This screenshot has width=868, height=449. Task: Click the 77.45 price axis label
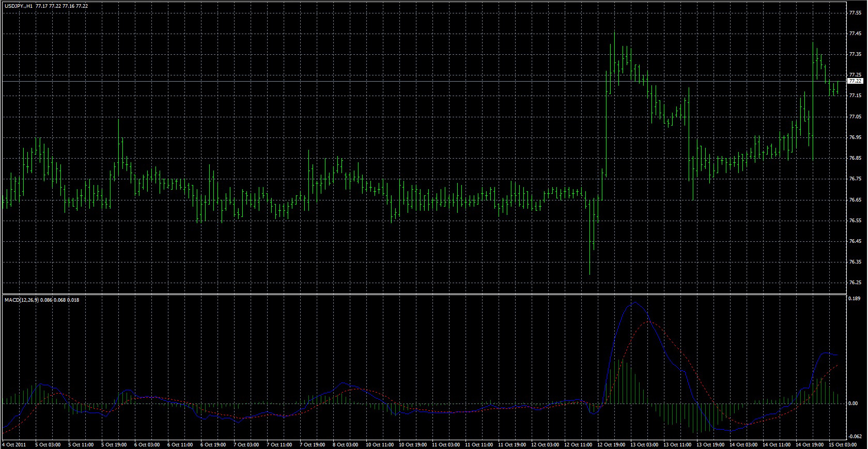pos(855,34)
